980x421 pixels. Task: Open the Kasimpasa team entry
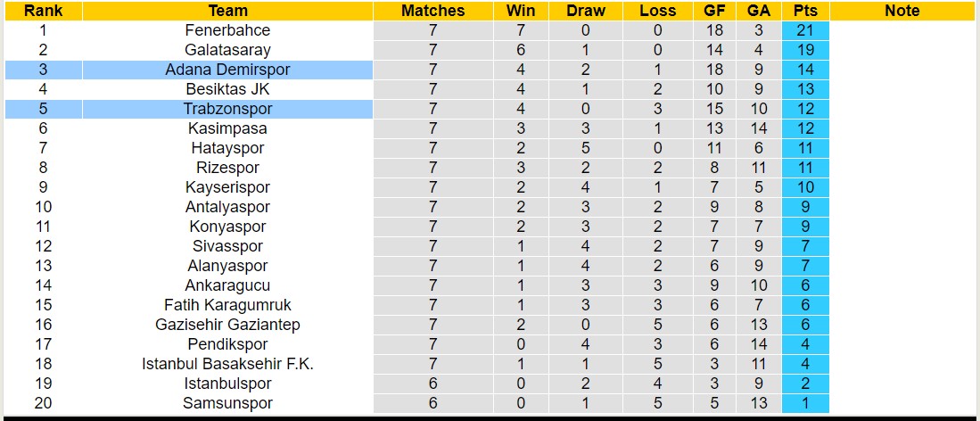pos(227,128)
